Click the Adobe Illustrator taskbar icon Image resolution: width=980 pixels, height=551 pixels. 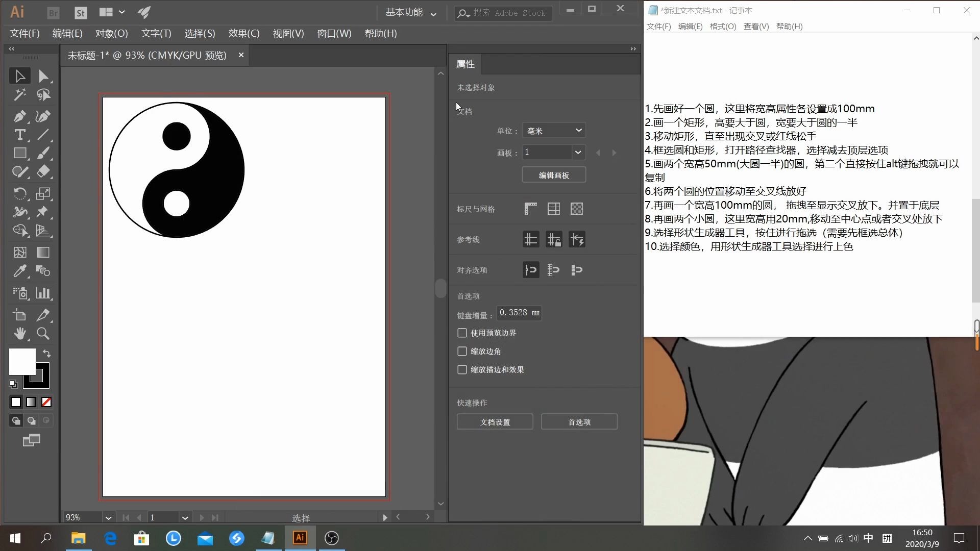pos(300,538)
